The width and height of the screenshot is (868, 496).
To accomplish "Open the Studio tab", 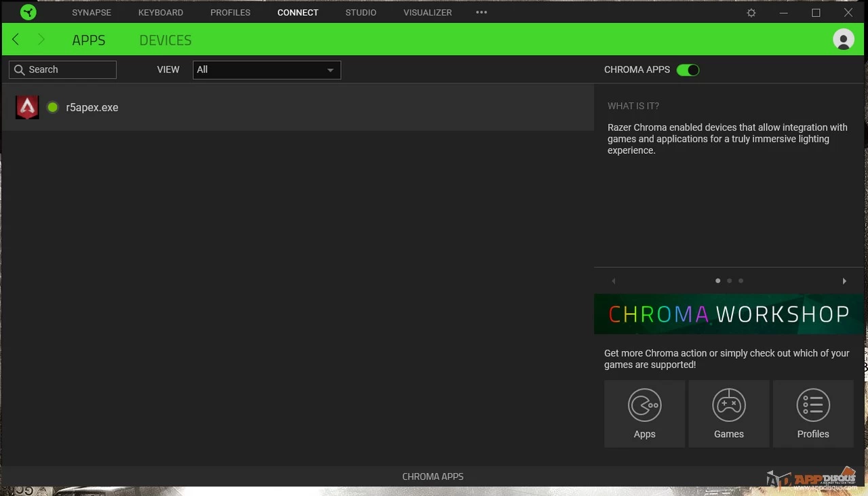I will 361,12.
